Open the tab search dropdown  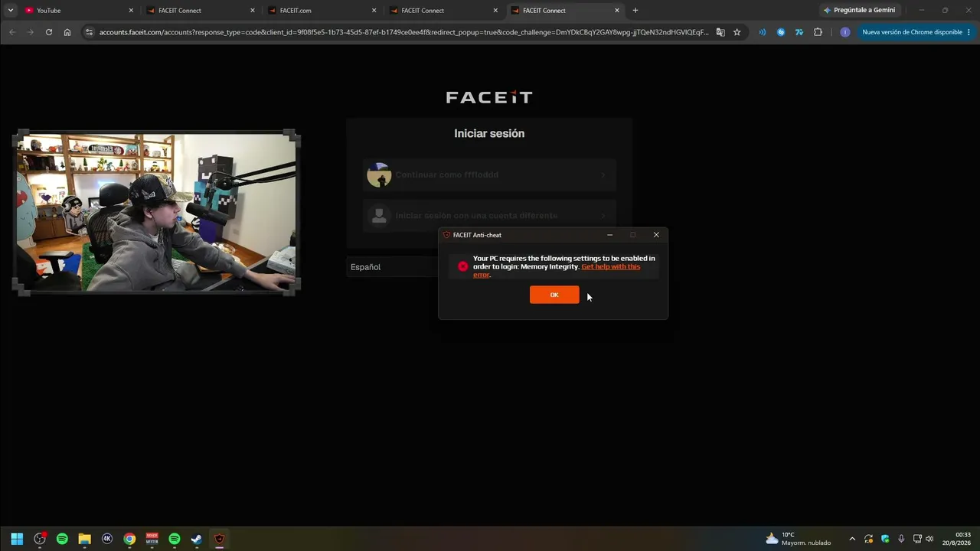click(11, 11)
